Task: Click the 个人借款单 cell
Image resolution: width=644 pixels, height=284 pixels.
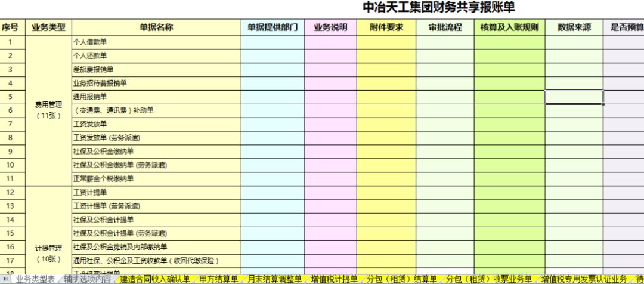Action: pyautogui.click(x=156, y=42)
